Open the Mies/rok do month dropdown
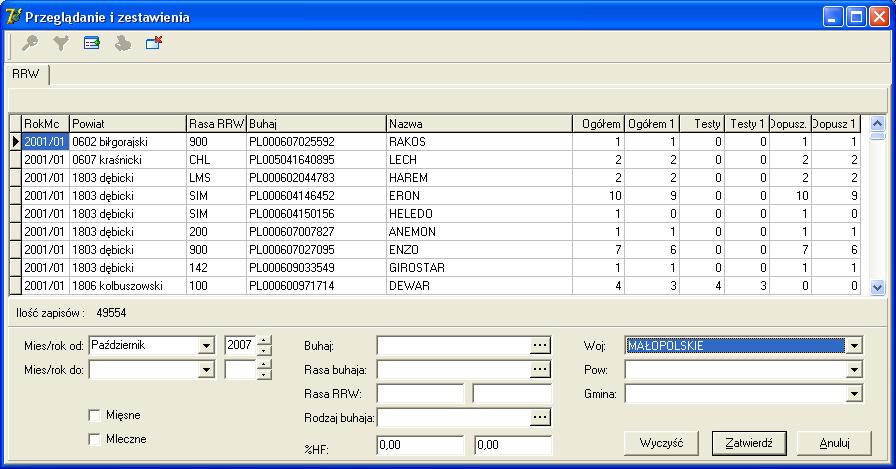This screenshot has width=896, height=469. coord(206,370)
